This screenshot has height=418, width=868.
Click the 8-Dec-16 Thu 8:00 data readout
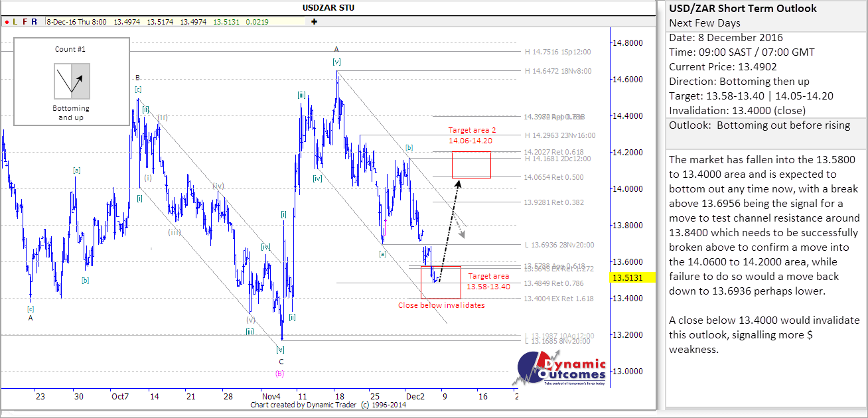(x=76, y=21)
